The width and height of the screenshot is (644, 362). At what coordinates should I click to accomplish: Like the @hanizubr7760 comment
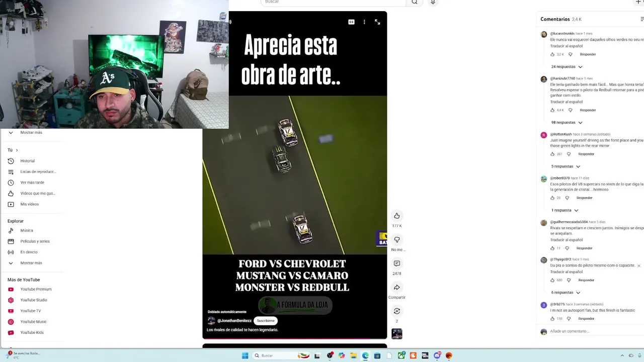552,110
